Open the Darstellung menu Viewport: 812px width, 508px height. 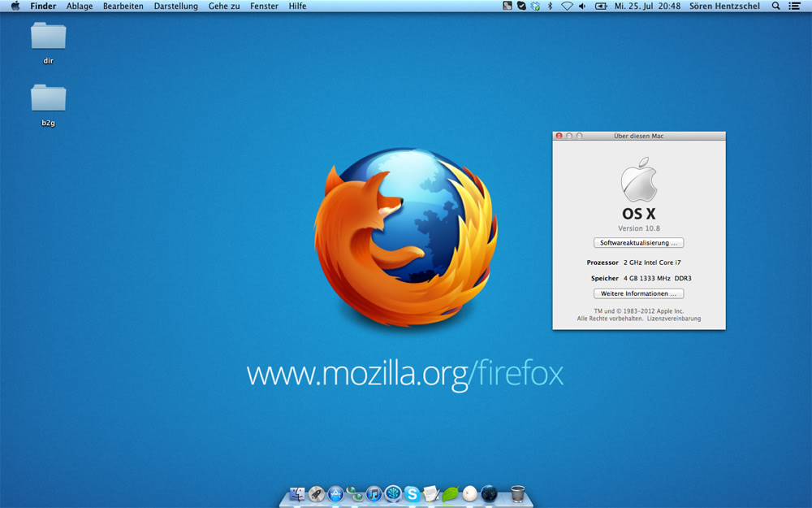pos(175,7)
